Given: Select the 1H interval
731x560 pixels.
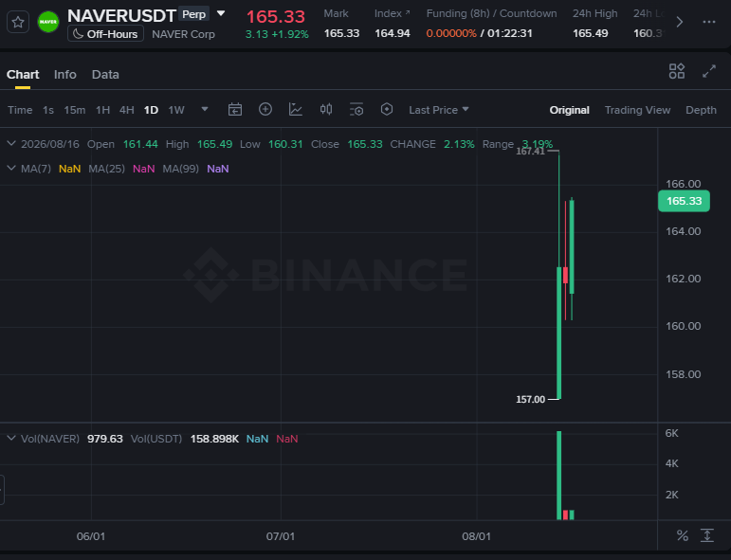Looking at the screenshot, I should [x=102, y=110].
